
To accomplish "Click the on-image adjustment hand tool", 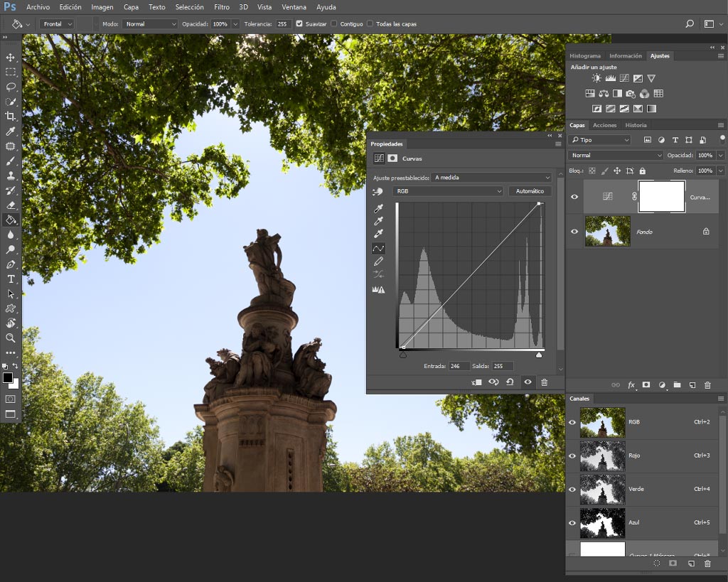I will [378, 191].
